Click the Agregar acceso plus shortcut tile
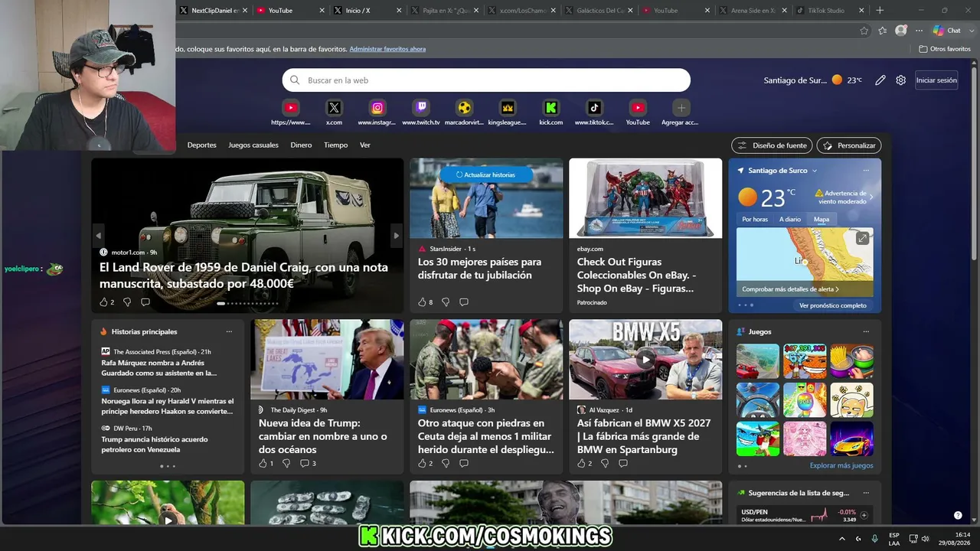980x551 pixels. 681,108
